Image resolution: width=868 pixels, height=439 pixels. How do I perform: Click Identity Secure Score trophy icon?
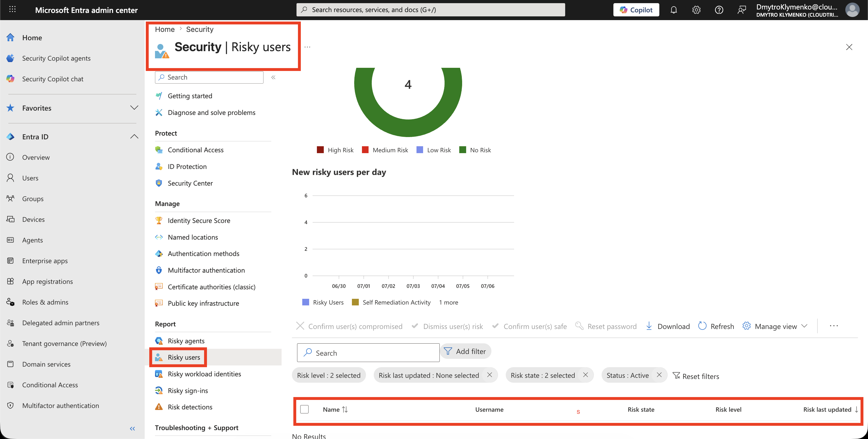159,221
